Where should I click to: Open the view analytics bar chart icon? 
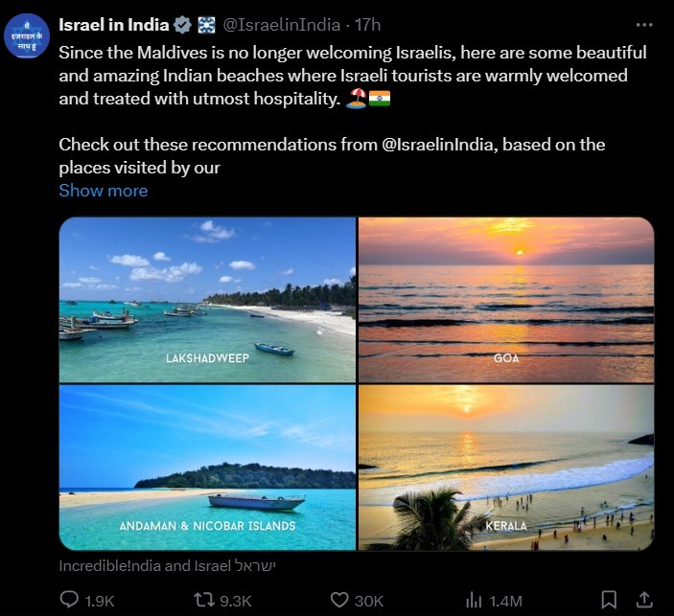click(474, 600)
